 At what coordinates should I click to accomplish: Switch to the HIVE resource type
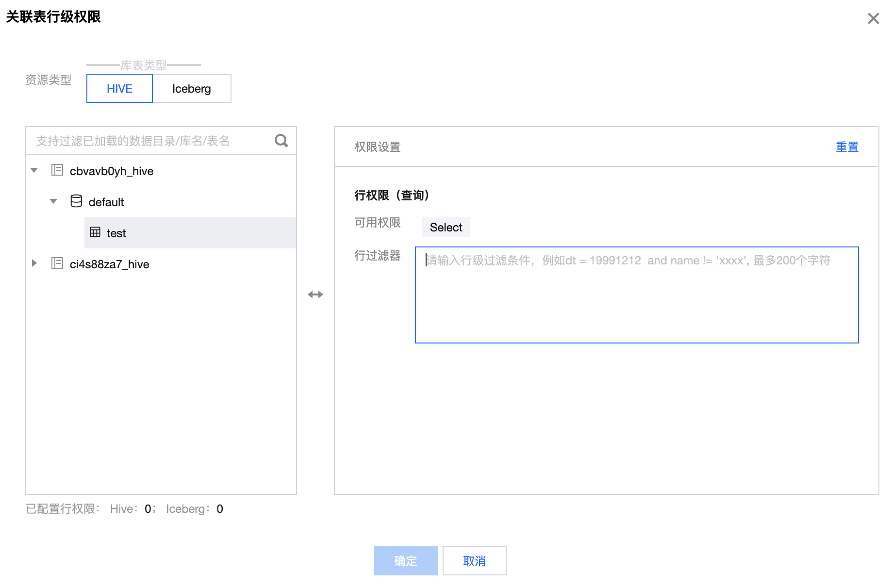(x=119, y=89)
